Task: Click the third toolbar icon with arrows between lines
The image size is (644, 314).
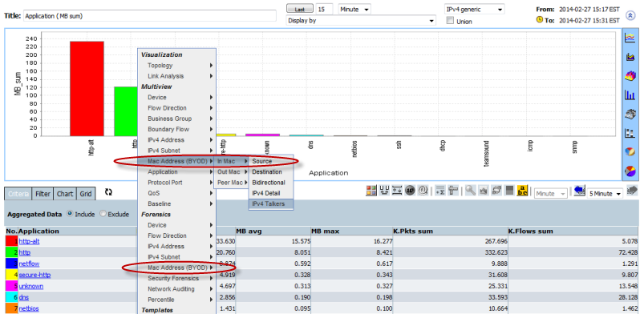Action: tap(397, 191)
